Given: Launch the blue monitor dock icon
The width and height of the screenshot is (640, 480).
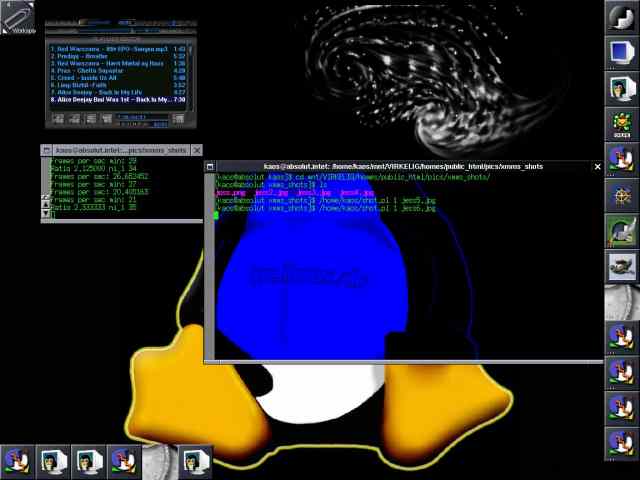Looking at the screenshot, I should 622,53.
